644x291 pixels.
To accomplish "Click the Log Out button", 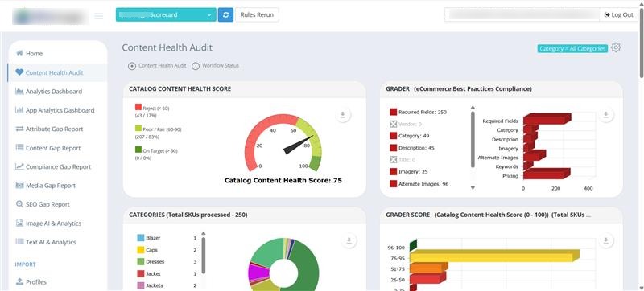I will pyautogui.click(x=619, y=14).
